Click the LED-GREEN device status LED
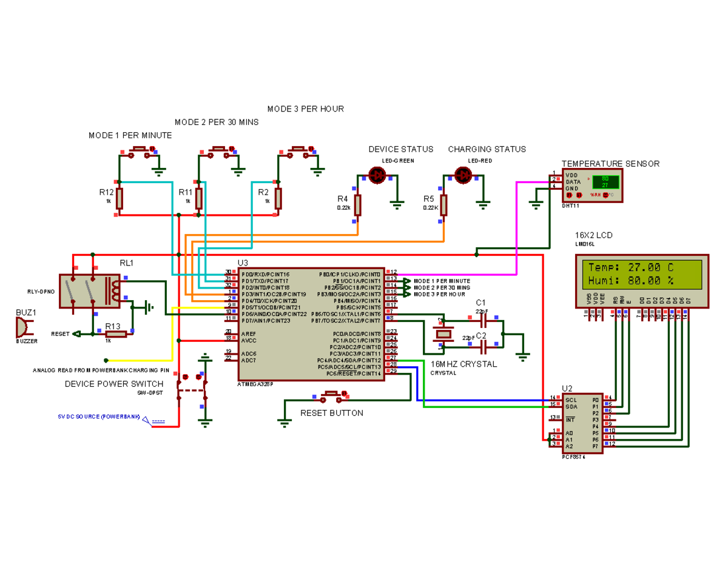 (x=377, y=175)
